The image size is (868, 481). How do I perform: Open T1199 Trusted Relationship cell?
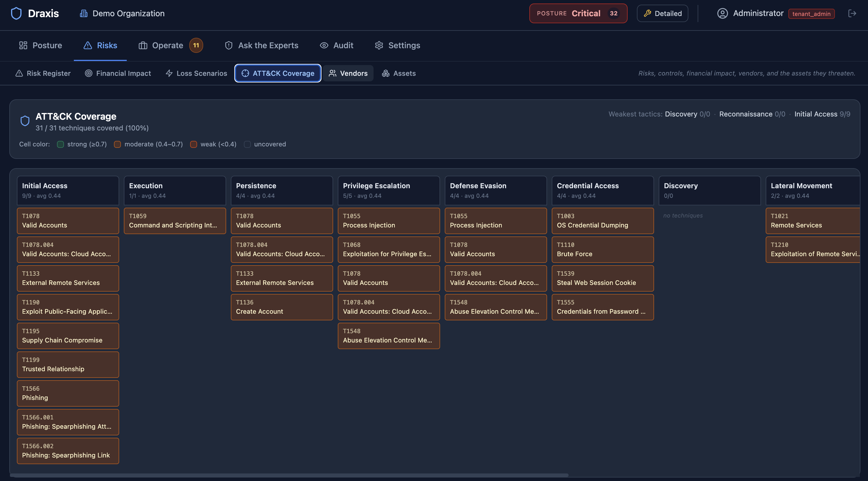tap(68, 365)
